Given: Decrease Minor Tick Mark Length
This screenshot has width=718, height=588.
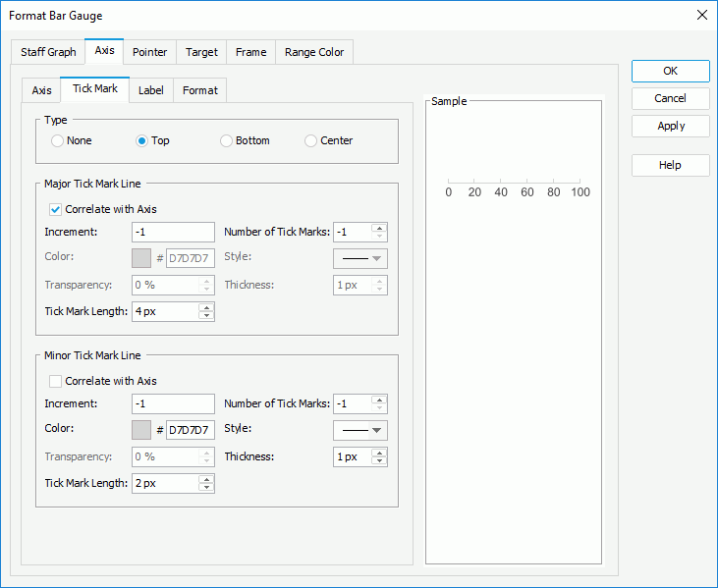Looking at the screenshot, I should [x=206, y=487].
